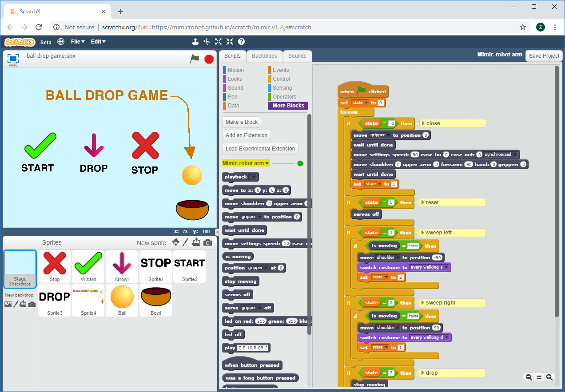This screenshot has width=565, height=392.
Task: Select the duplicate stamp tool
Action: click(195, 42)
